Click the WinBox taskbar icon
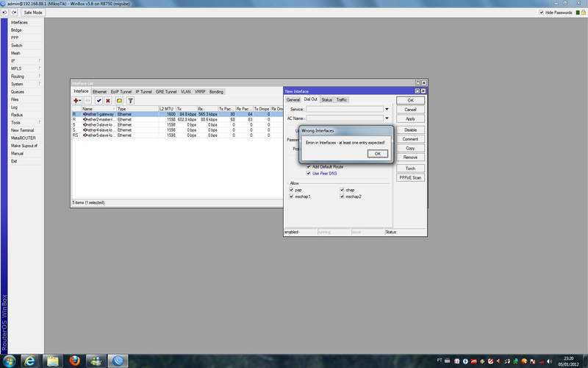This screenshot has width=588, height=368. point(118,361)
